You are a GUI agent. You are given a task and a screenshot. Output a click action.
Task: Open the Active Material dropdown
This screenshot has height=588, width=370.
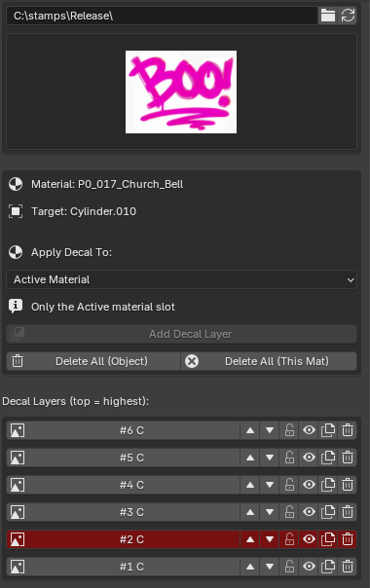tap(181, 279)
